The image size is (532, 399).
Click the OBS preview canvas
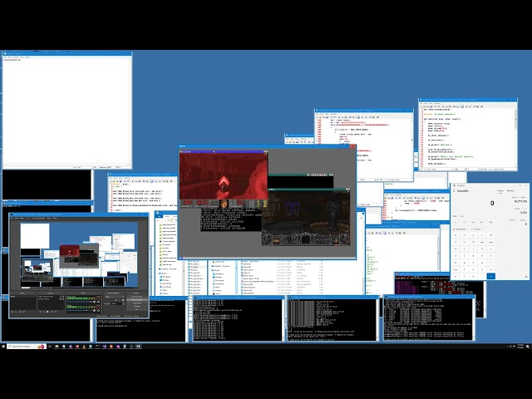click(x=79, y=255)
